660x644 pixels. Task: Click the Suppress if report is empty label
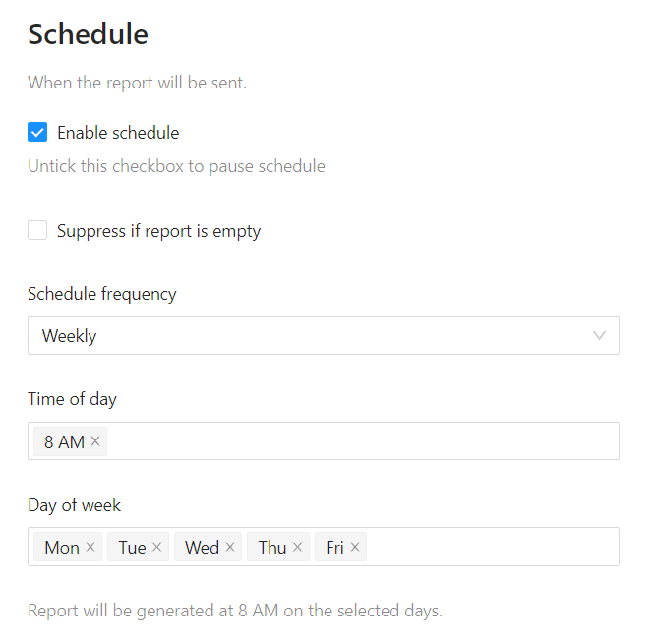(158, 231)
